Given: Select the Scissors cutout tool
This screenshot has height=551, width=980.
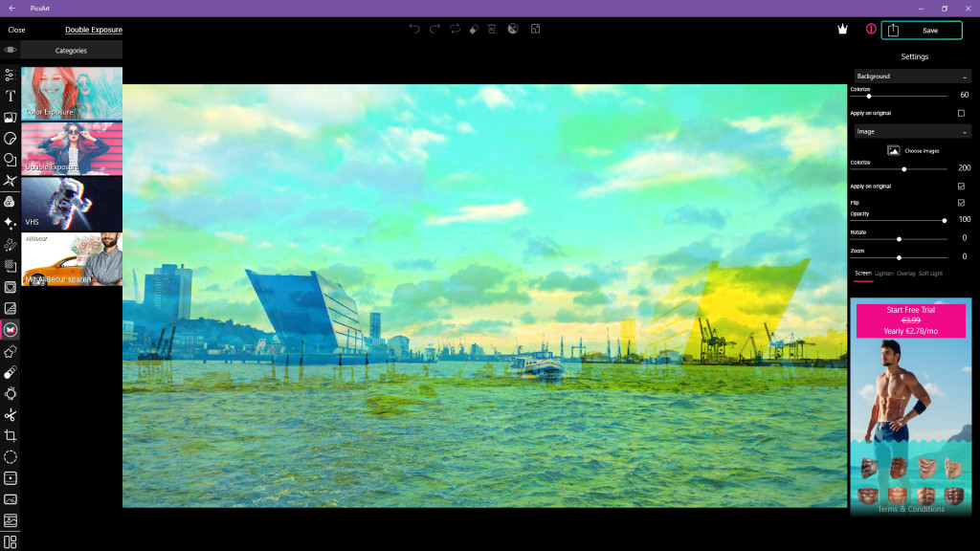Looking at the screenshot, I should (10, 415).
